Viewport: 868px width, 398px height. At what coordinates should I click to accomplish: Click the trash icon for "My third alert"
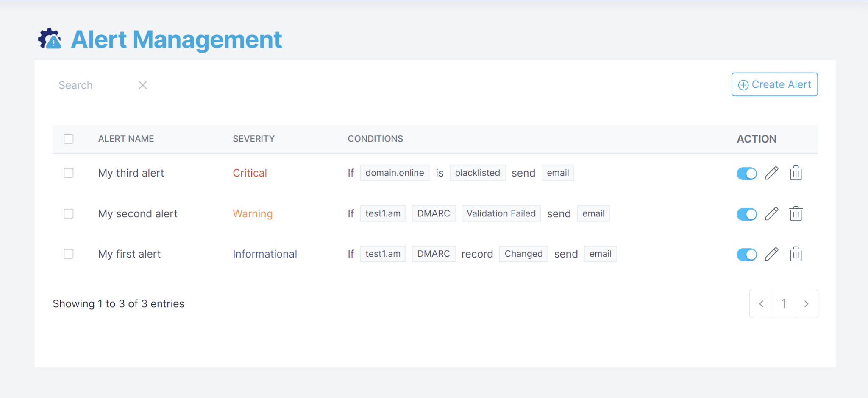pos(796,173)
